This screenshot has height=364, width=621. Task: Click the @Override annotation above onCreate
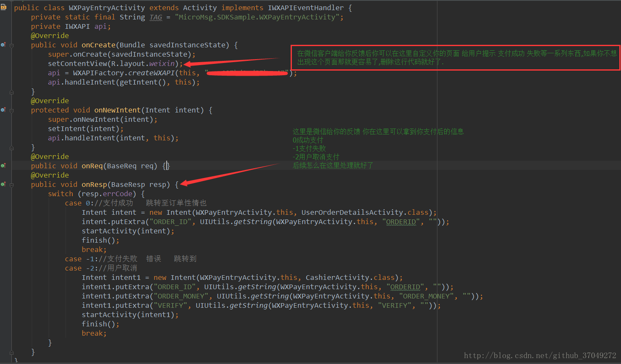click(49, 36)
